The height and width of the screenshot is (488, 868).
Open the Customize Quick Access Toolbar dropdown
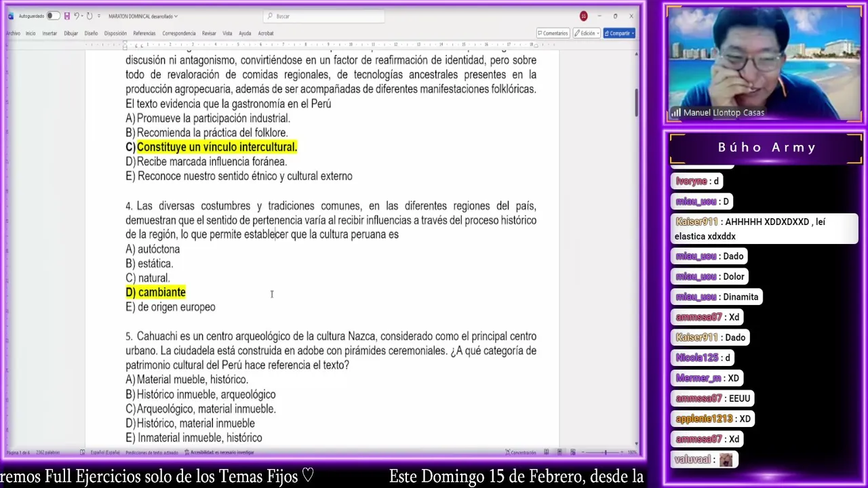tap(99, 16)
